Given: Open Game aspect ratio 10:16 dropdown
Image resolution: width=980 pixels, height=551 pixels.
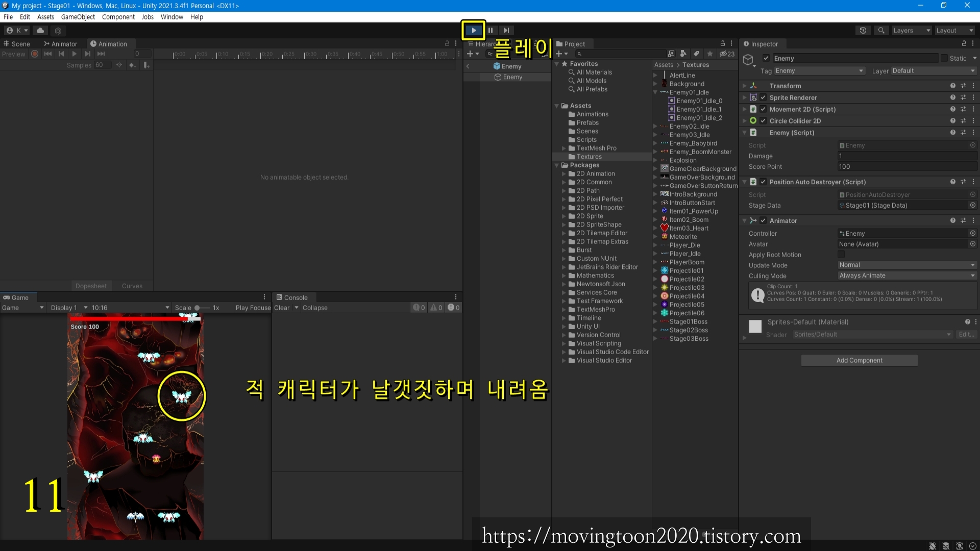Looking at the screenshot, I should tap(130, 308).
